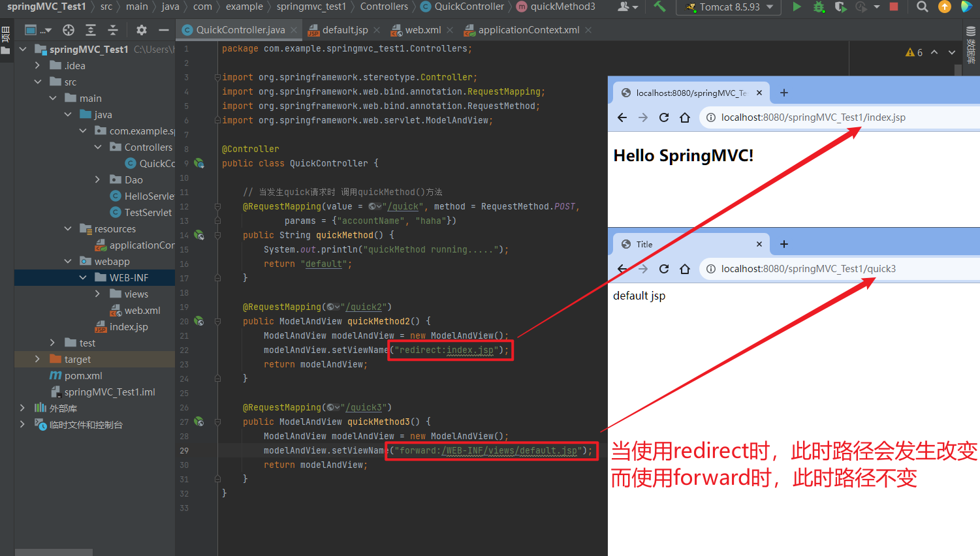This screenshot has height=556, width=980.
Task: Select pom.xml in the project tree
Action: pos(83,375)
